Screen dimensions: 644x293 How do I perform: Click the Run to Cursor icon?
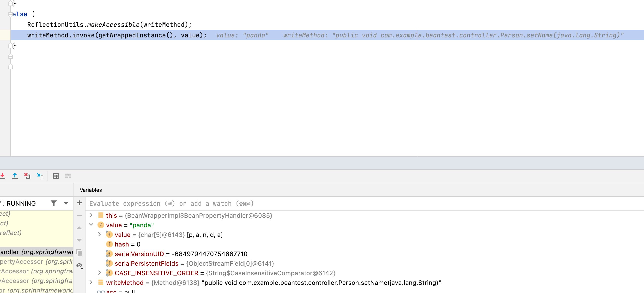click(x=40, y=176)
